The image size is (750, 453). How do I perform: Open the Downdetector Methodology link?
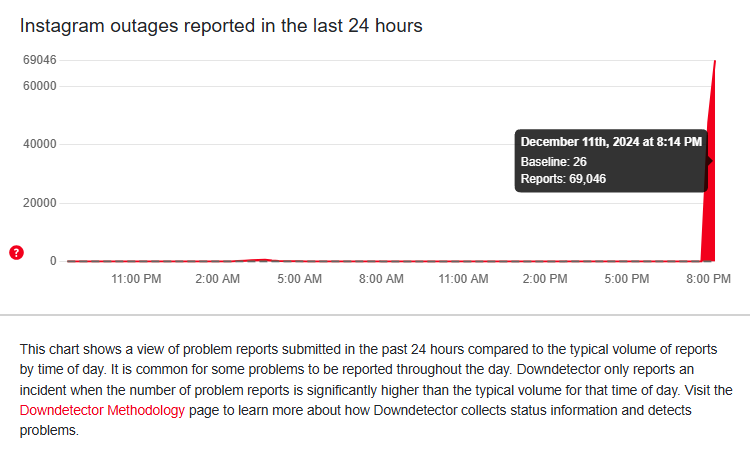(x=102, y=410)
